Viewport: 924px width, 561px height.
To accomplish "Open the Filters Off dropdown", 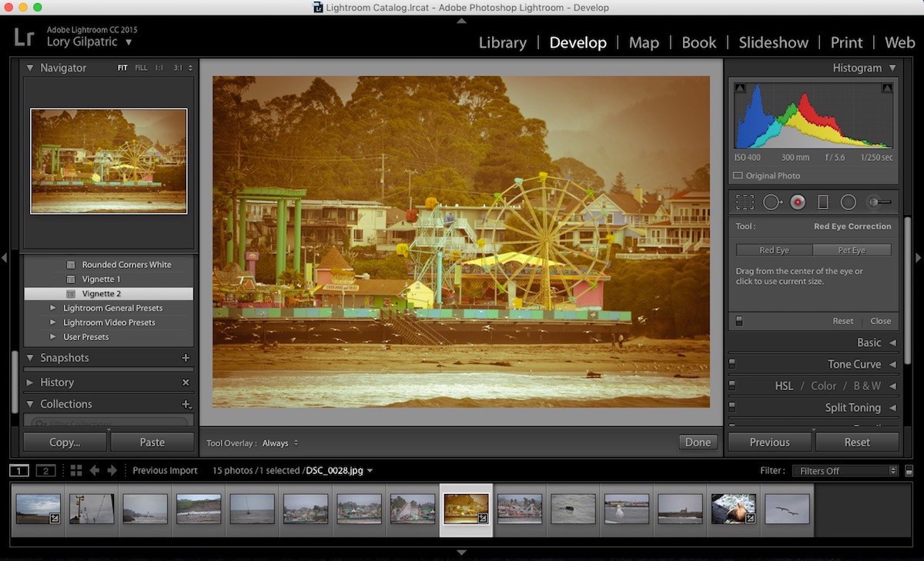I will click(x=845, y=471).
